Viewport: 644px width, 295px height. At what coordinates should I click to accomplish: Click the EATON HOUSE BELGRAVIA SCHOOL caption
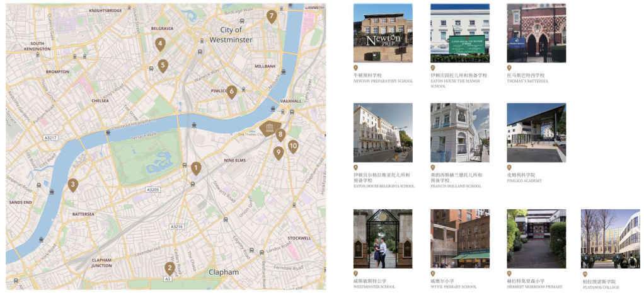coord(384,186)
